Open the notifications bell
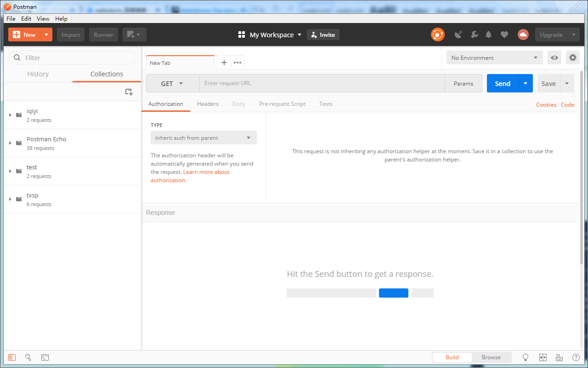Screen dimensions: 588x368 (x=489, y=34)
